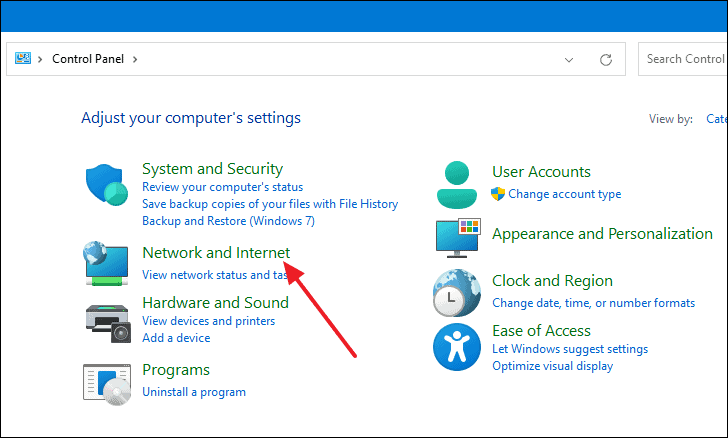The height and width of the screenshot is (438, 728).
Task: Click Optimize visual display link
Action: tap(552, 366)
